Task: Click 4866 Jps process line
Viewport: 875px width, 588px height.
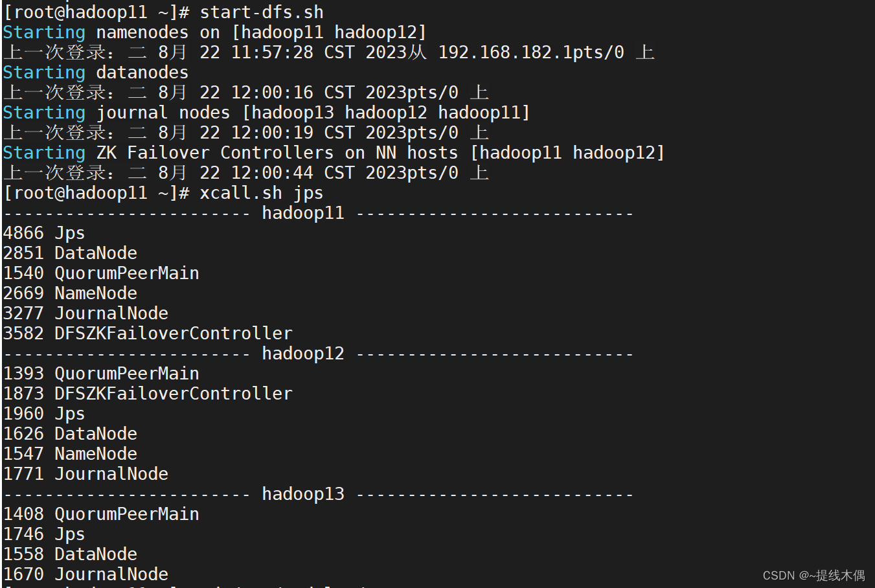Action: click(x=44, y=233)
